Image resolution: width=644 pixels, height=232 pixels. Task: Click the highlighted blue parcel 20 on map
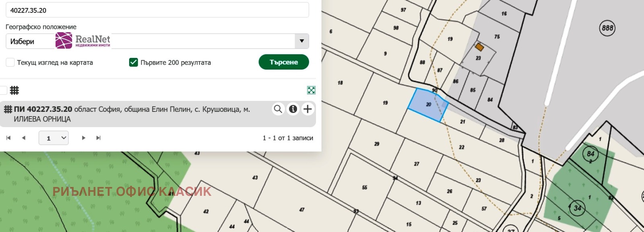(427, 105)
